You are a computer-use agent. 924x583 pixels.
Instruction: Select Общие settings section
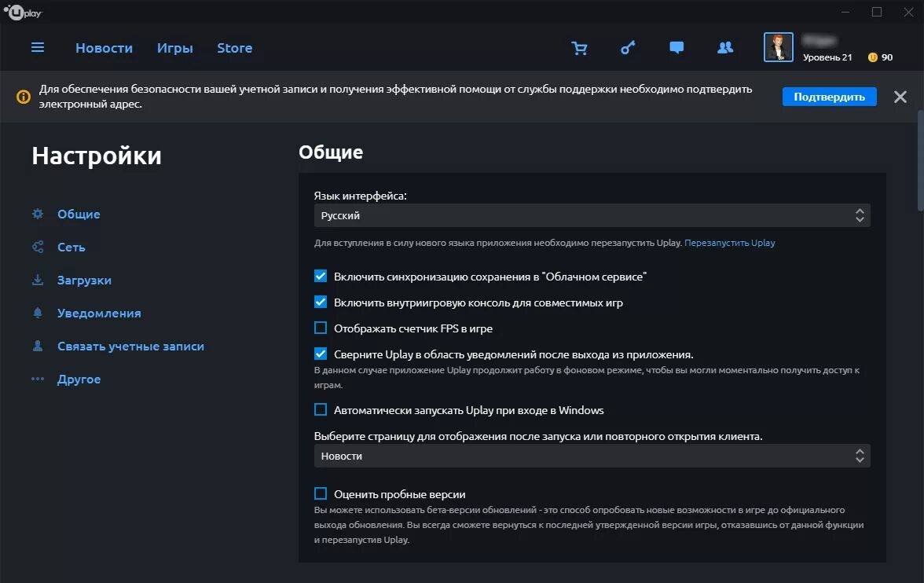point(79,214)
